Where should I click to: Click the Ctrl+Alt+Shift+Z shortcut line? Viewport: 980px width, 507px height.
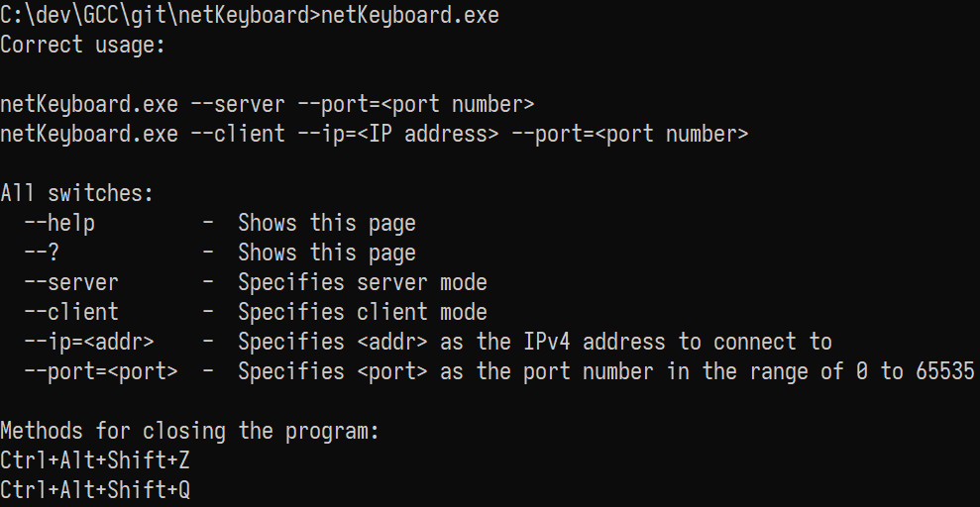95,460
